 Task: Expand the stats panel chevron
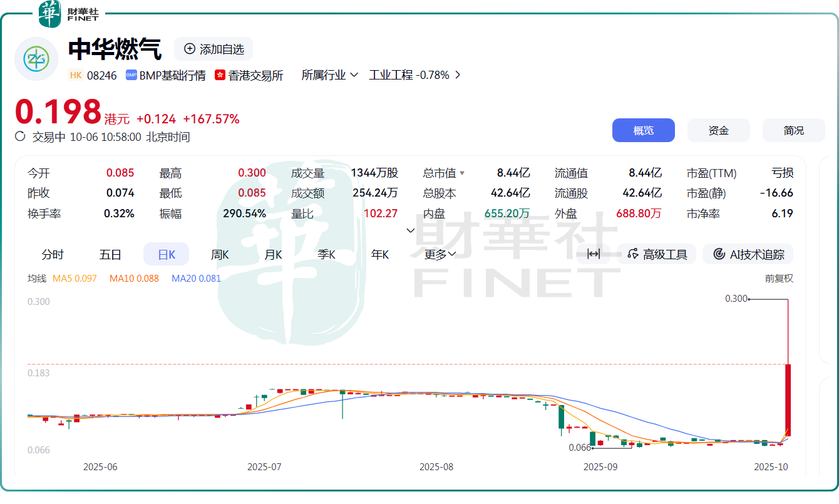click(x=411, y=230)
